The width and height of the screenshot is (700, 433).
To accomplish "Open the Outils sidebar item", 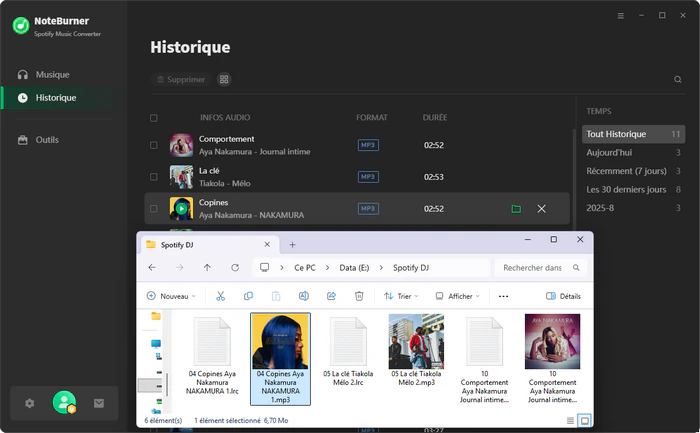I will tap(46, 140).
